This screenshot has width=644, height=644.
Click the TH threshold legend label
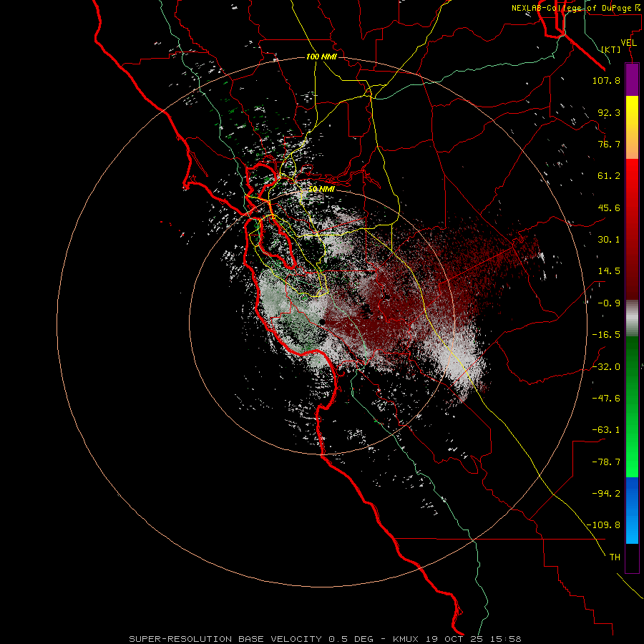(x=615, y=557)
